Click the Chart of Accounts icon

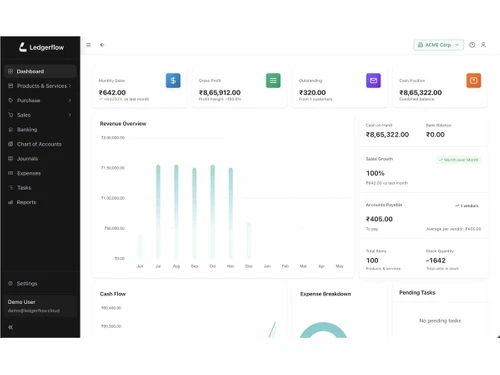10,144
